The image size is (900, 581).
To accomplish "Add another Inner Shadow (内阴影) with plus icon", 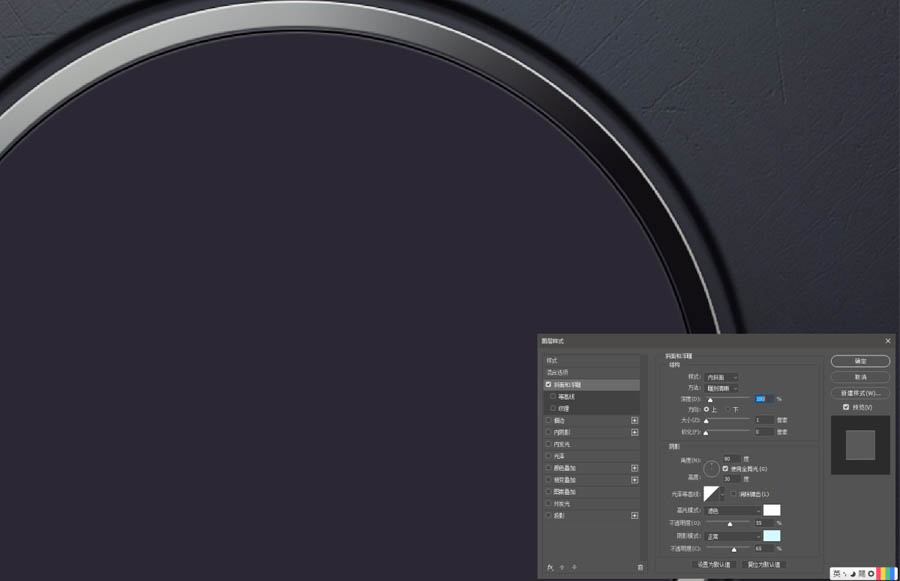I will 634,432.
